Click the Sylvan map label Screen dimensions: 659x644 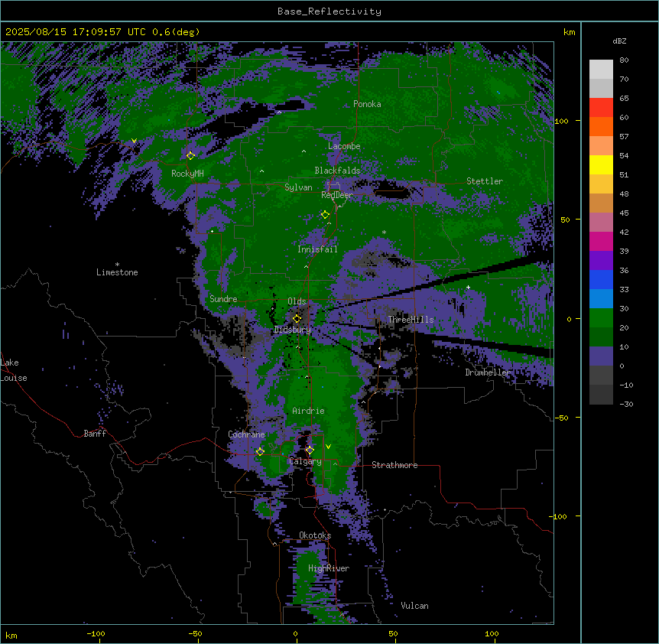tap(298, 187)
